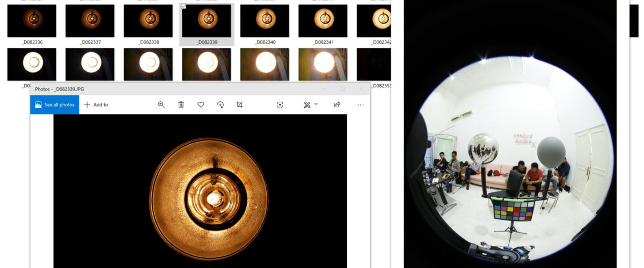The width and height of the screenshot is (644, 268).
Task: Zoom in using the magnifier icon
Action: [x=161, y=105]
